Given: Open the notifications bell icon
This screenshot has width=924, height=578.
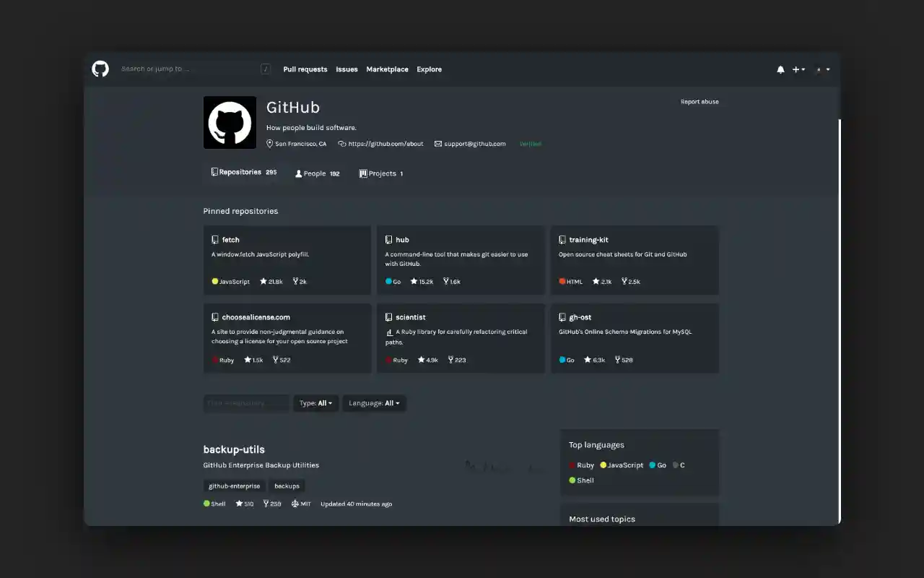Looking at the screenshot, I should click(x=780, y=70).
